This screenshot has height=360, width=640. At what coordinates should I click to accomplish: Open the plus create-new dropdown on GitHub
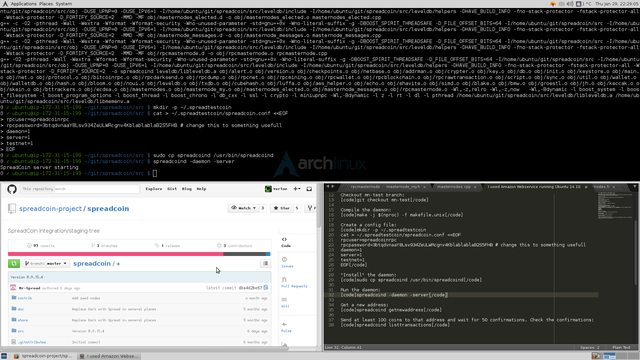pos(297,189)
